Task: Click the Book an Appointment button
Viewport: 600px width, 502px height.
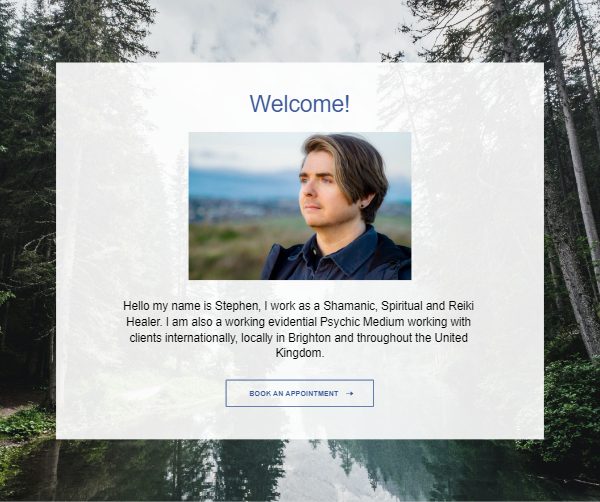Action: [300, 393]
